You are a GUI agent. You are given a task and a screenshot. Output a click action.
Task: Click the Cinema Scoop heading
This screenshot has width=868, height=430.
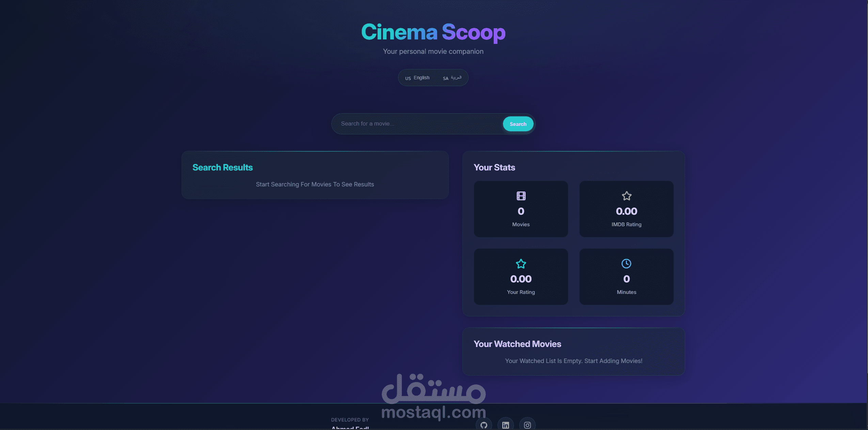433,32
